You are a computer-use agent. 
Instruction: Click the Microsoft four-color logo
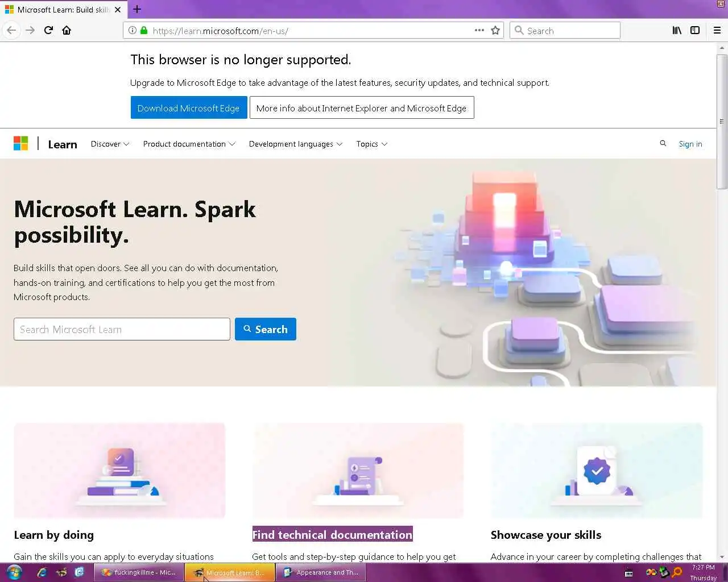pos(21,143)
